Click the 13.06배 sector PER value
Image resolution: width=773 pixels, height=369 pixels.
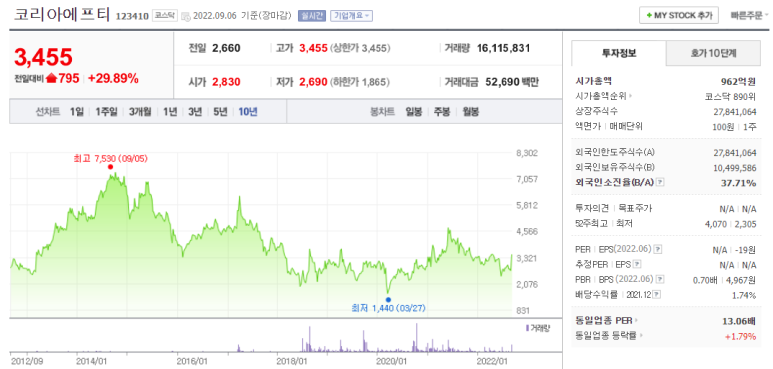(x=739, y=321)
